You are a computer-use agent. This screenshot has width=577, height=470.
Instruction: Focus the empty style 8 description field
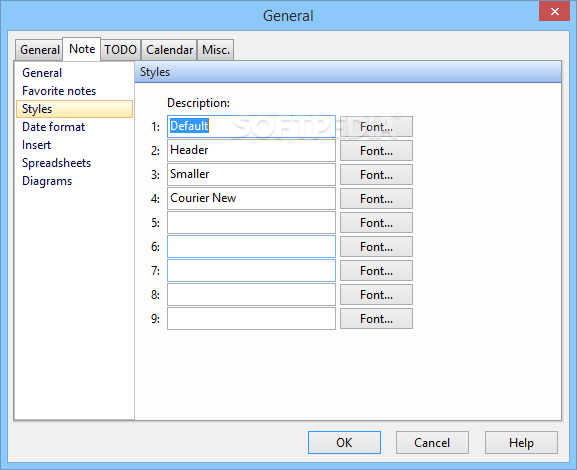pyautogui.click(x=251, y=294)
